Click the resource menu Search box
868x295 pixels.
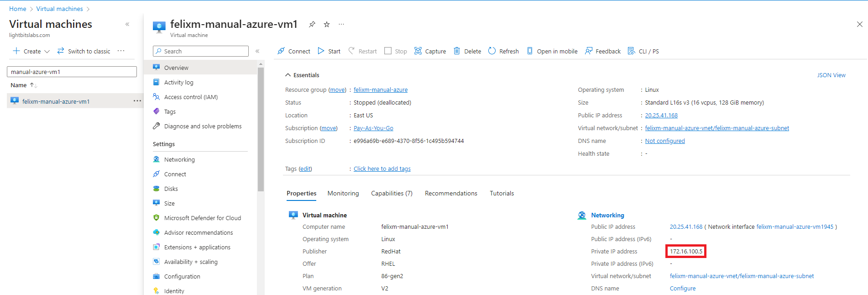click(x=201, y=51)
